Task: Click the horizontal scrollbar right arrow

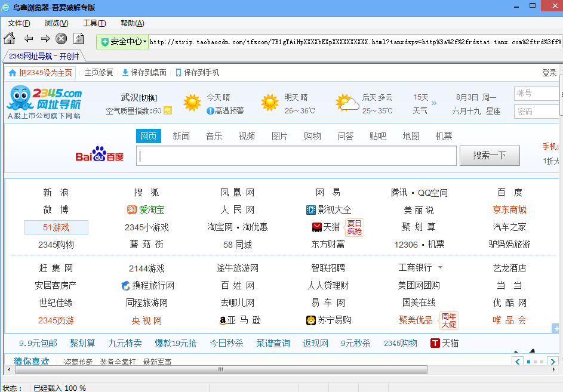Action: (555, 369)
